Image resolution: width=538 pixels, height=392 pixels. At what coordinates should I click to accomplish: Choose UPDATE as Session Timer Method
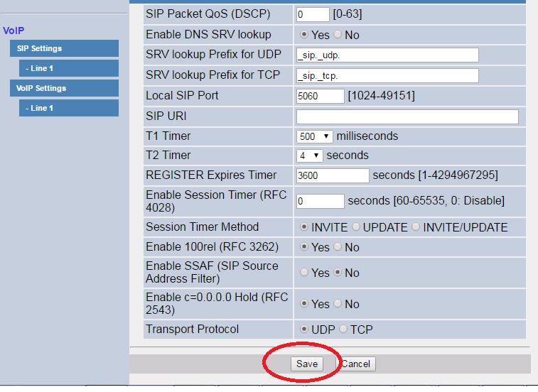tap(356, 228)
